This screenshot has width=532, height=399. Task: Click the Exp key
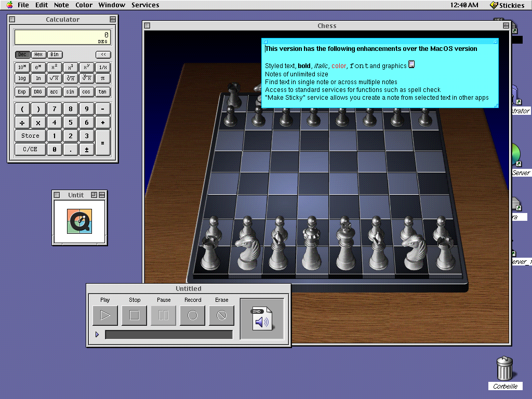pyautogui.click(x=22, y=92)
